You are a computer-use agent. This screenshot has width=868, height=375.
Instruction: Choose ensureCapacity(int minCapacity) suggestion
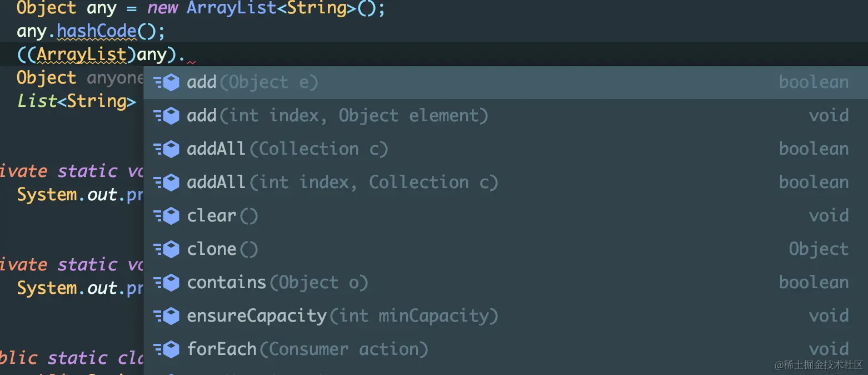pyautogui.click(x=342, y=316)
